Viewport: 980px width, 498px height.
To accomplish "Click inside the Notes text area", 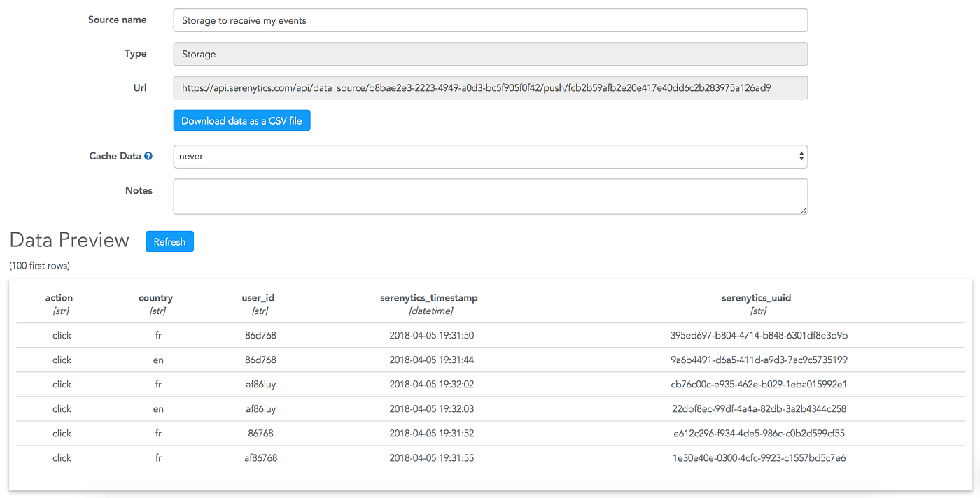I will [490, 196].
